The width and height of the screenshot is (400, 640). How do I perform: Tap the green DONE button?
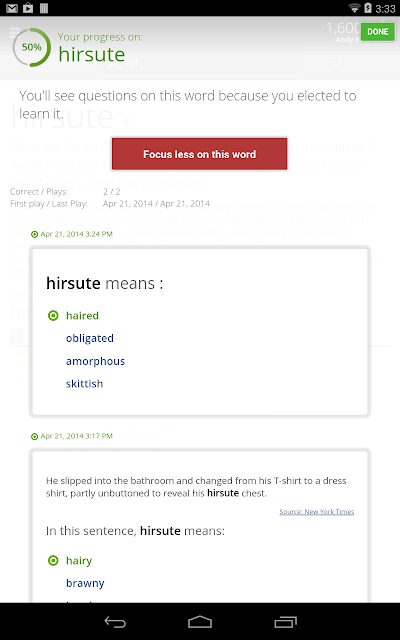(378, 32)
